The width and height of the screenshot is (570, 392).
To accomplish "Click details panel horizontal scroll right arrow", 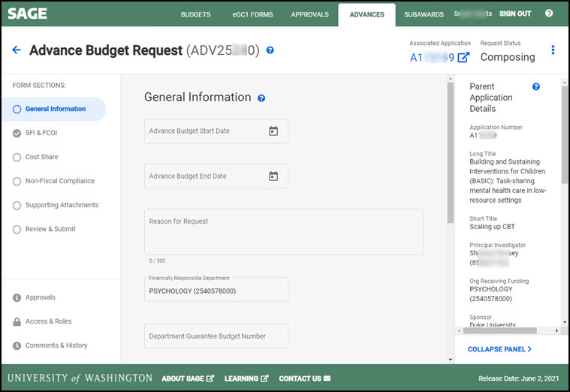I will pos(556,330).
